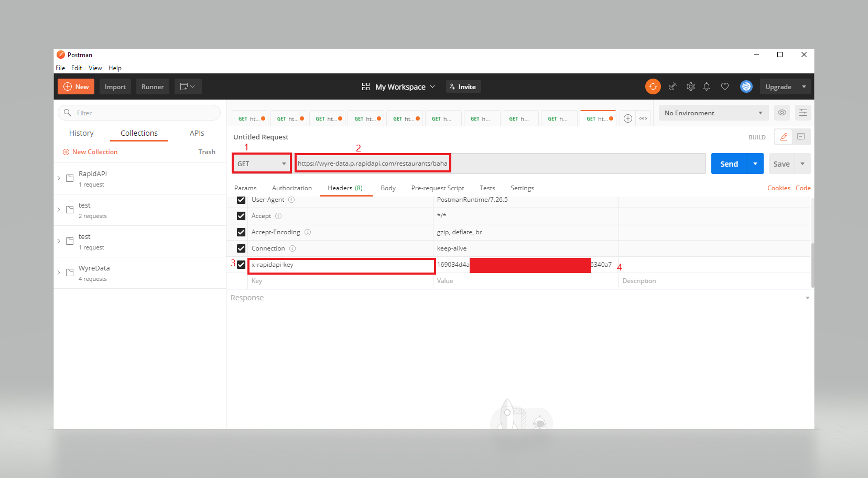
Task: Switch to the History tab
Action: click(81, 133)
